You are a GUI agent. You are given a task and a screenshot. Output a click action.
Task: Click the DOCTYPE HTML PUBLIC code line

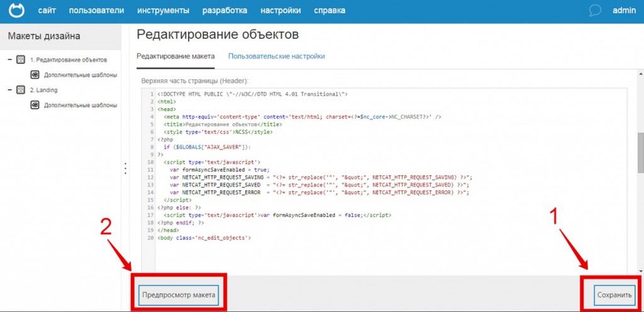[x=252, y=94]
